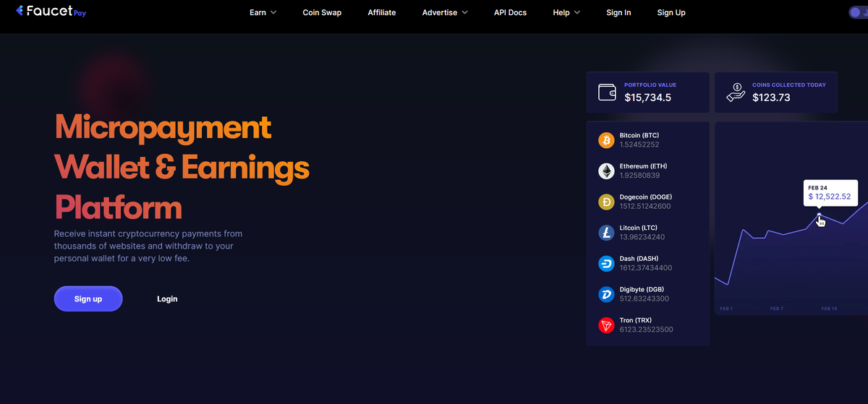Click the Bitcoin balance 1.52452252
868x404 pixels.
(x=639, y=145)
